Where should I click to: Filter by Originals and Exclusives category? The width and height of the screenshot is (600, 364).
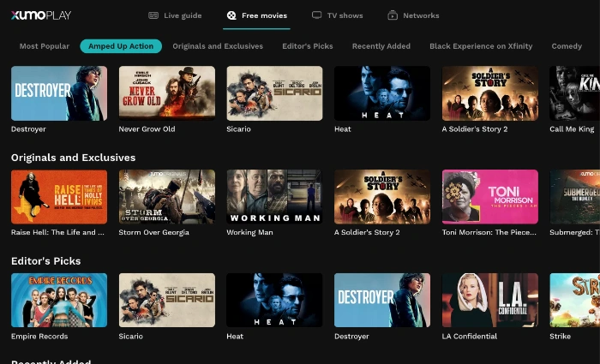click(218, 46)
